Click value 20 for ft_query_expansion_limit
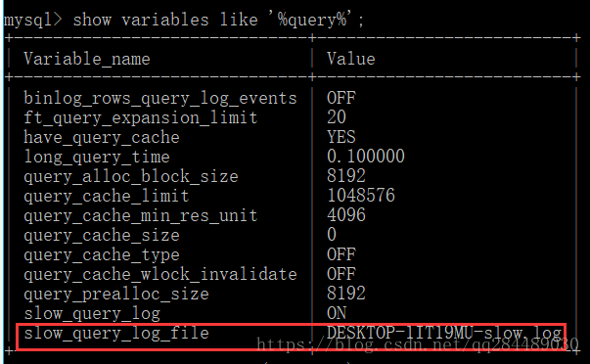The image size is (590, 364). click(337, 117)
